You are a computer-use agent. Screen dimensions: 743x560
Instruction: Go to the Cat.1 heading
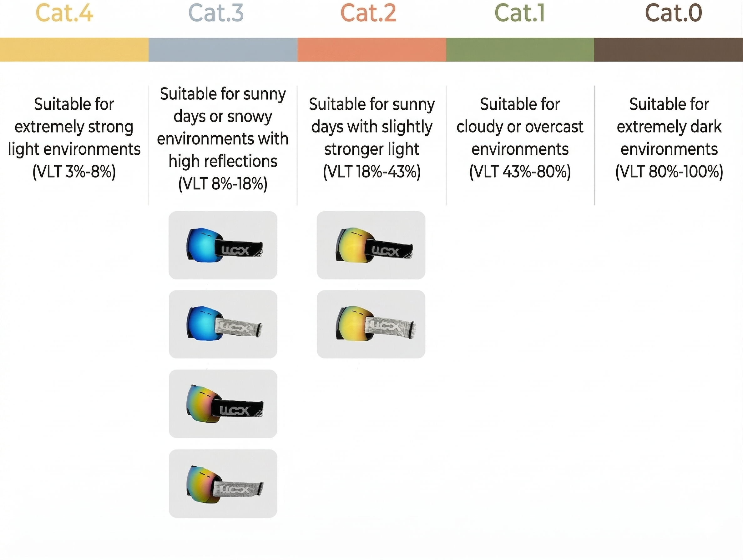520,13
